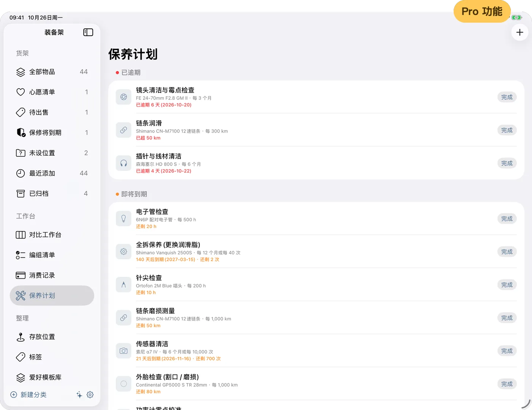Click overdue text 已逾期 6 天 (2026-10-20)
Screen dimensions: 532x410
click(164, 105)
